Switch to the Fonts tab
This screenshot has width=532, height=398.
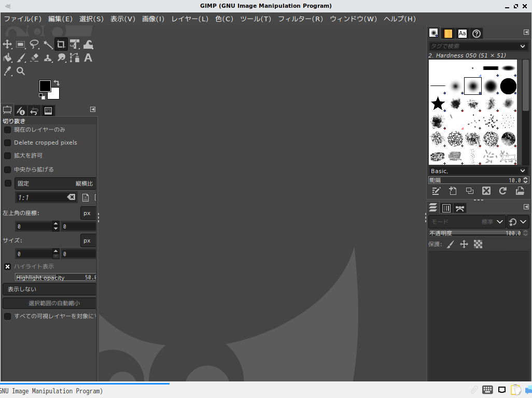coord(462,34)
